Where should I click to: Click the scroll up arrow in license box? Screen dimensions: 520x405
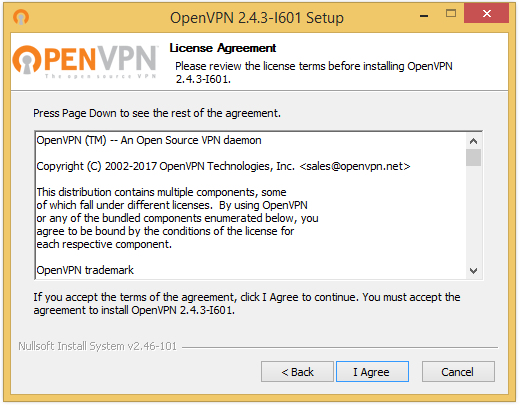[x=473, y=141]
